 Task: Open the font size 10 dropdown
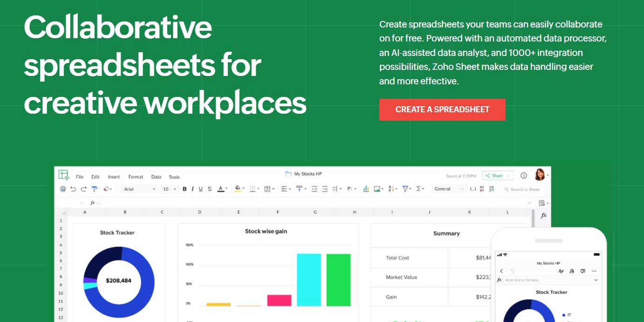[x=170, y=189]
